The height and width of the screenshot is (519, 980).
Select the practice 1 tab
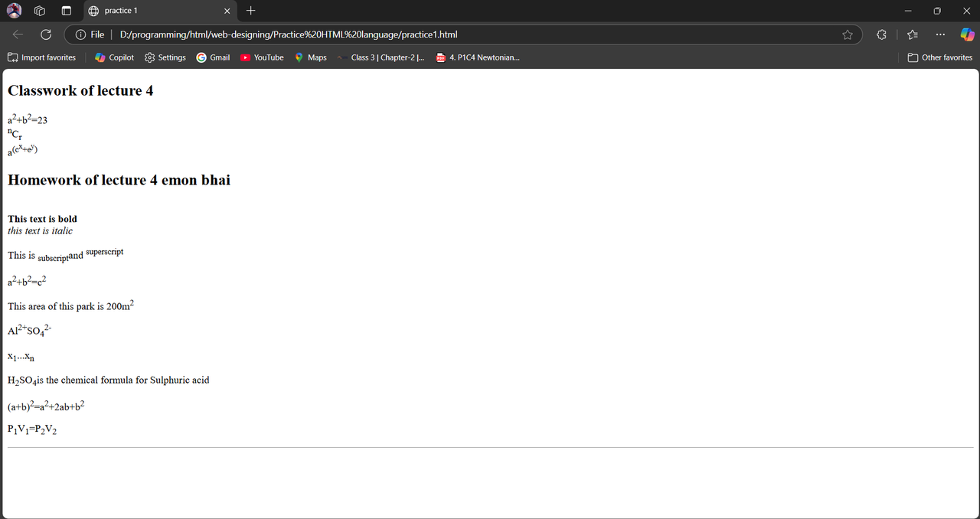pos(158,11)
